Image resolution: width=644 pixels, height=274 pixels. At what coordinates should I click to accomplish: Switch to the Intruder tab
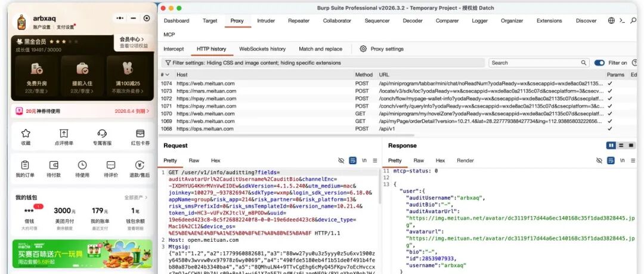pos(266,20)
